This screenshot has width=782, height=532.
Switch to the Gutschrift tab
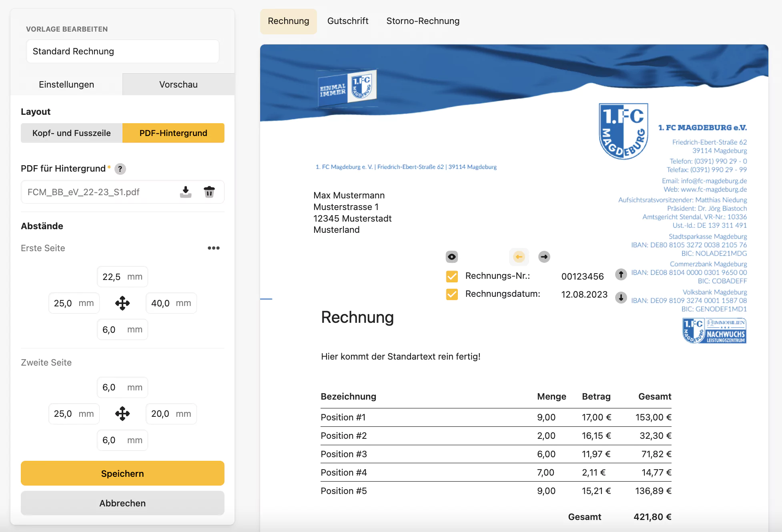point(347,21)
